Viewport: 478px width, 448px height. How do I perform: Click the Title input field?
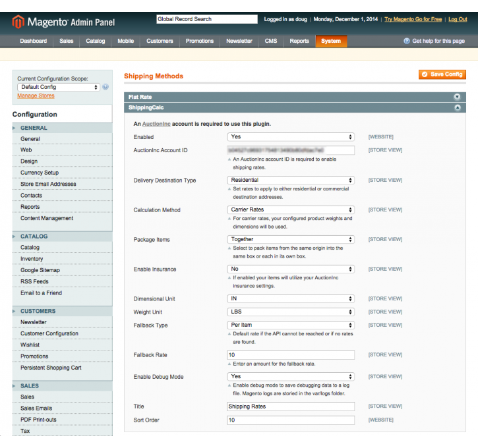click(x=291, y=406)
